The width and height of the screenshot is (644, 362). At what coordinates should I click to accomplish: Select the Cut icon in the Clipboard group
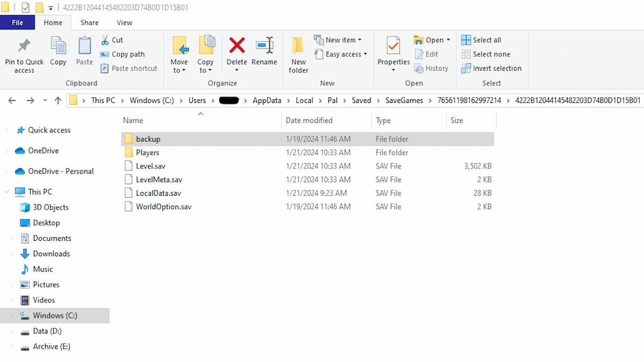112,39
